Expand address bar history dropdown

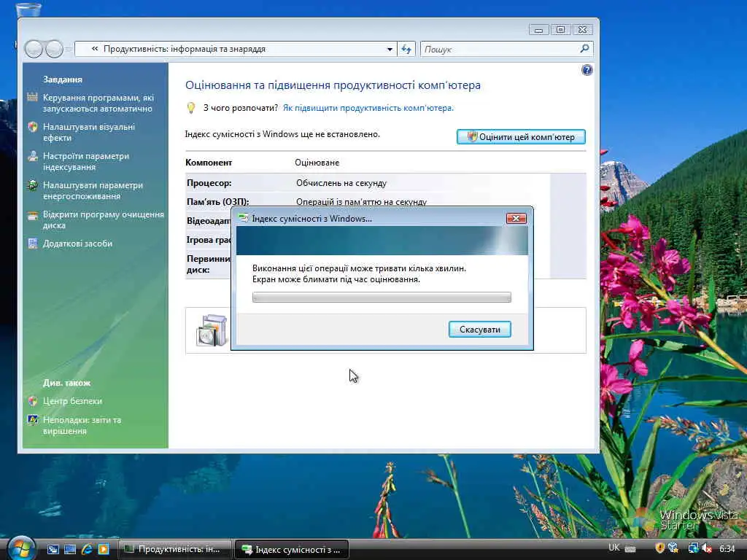coord(390,49)
